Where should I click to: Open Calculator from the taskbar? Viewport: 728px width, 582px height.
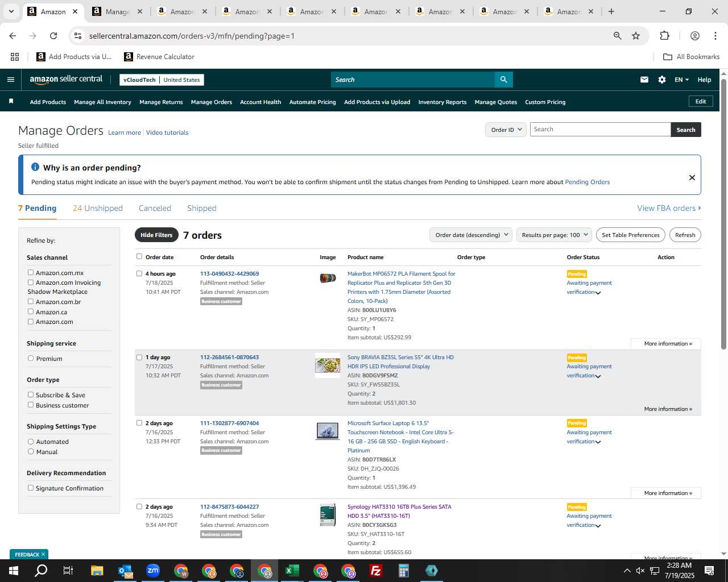click(404, 571)
